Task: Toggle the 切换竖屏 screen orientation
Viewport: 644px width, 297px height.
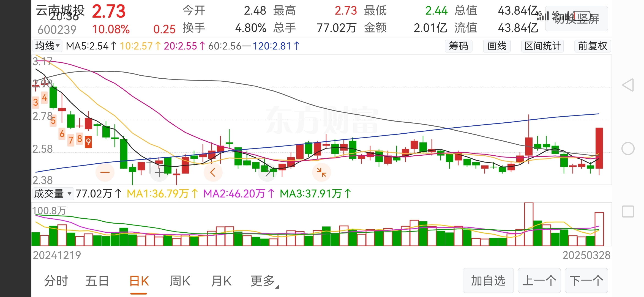Action: pyautogui.click(x=576, y=18)
